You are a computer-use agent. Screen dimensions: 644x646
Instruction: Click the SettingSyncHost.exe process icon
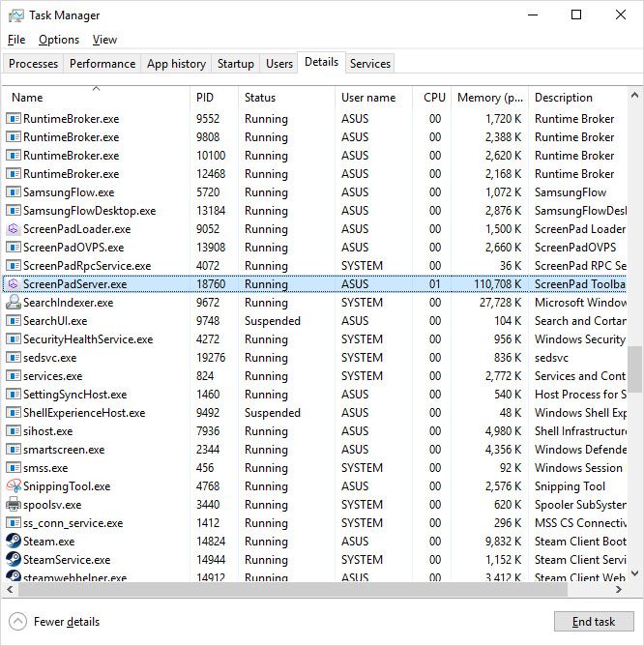tap(14, 395)
